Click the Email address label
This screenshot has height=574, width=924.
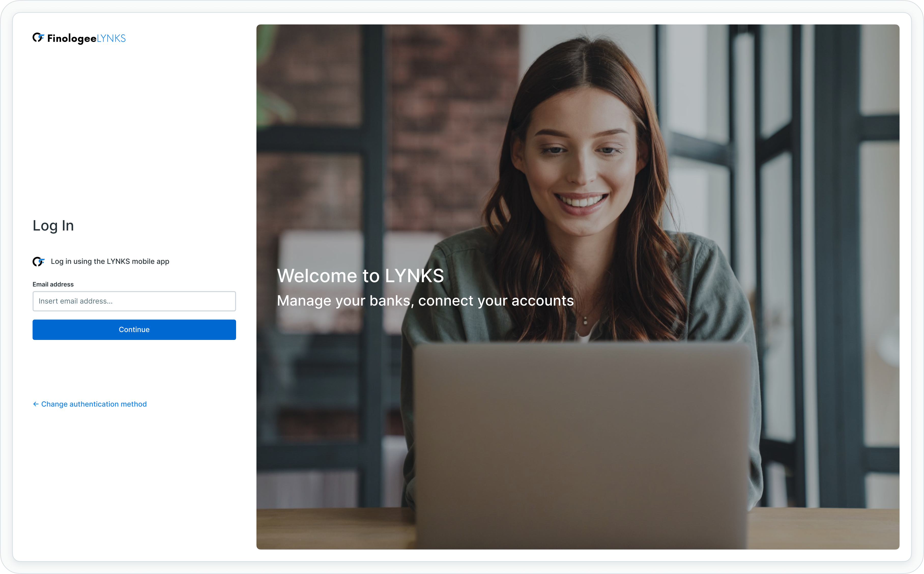(53, 284)
